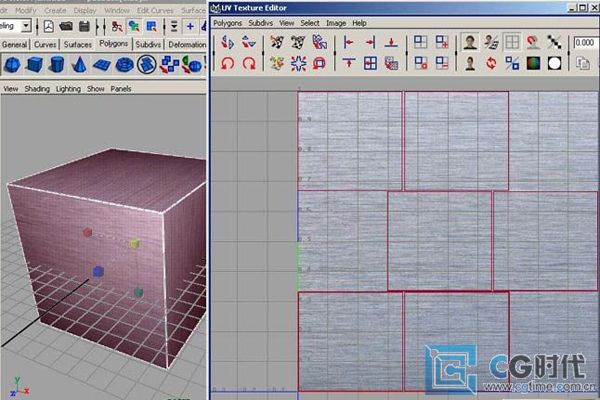Open View menu in UV Texture Editor
The width and height of the screenshot is (600, 400).
coord(287,23)
